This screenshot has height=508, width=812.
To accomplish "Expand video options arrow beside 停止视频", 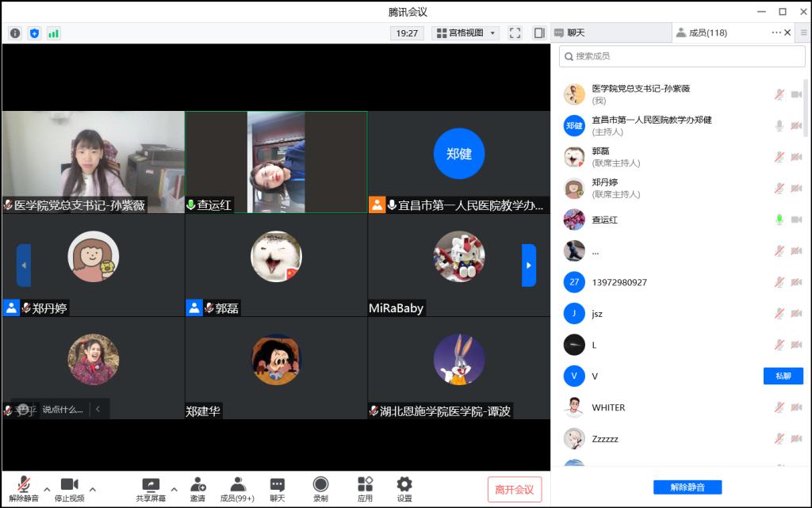I will coord(92,489).
